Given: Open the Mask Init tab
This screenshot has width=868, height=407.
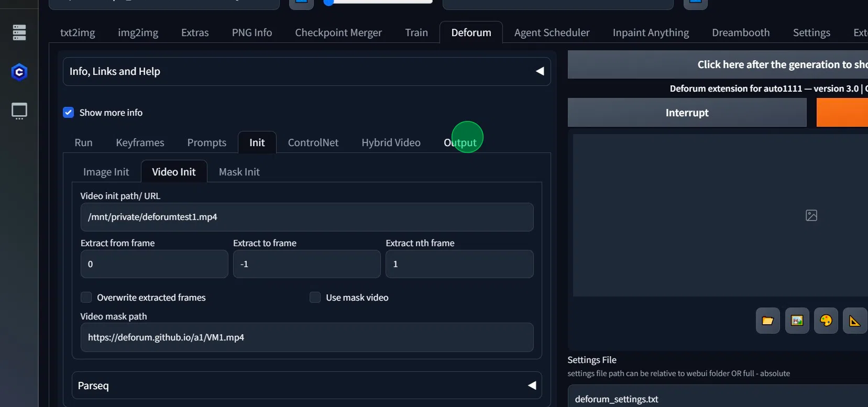Looking at the screenshot, I should [239, 172].
